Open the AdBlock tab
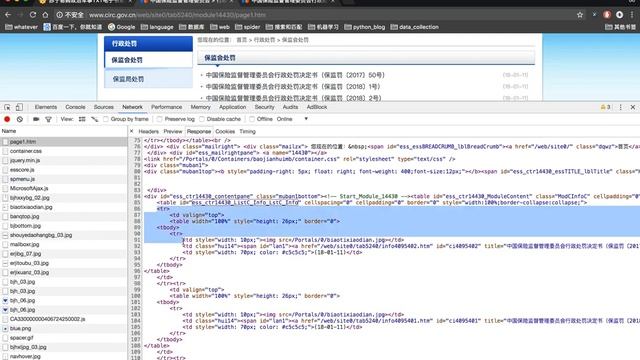 317,107
